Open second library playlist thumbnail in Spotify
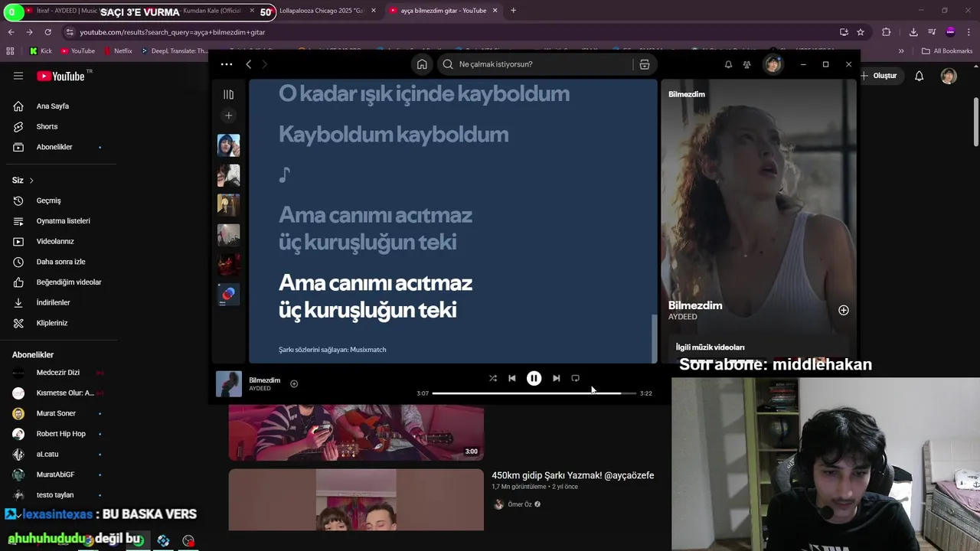The width and height of the screenshot is (980, 551). click(228, 175)
